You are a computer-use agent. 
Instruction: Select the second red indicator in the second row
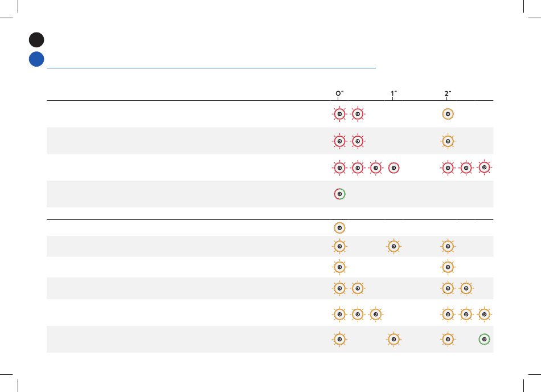point(358,141)
